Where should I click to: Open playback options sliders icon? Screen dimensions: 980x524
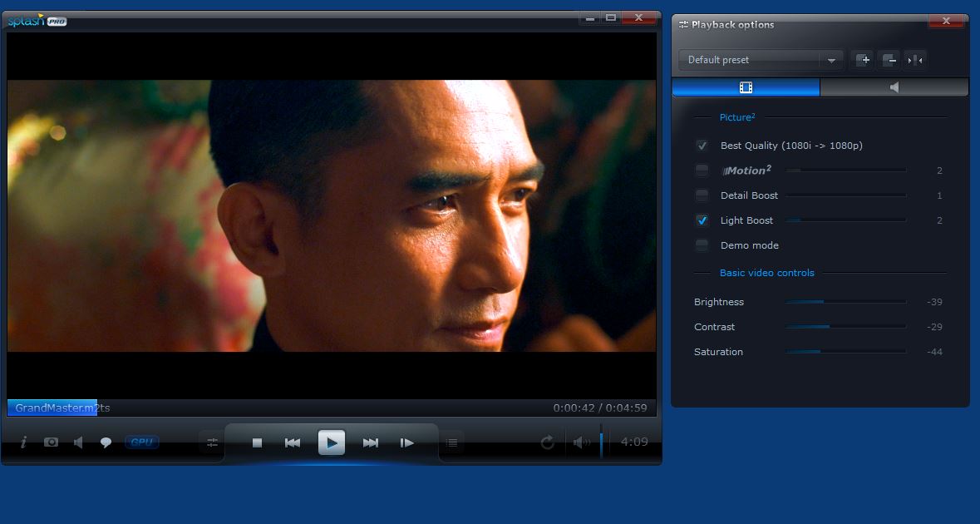pos(212,442)
